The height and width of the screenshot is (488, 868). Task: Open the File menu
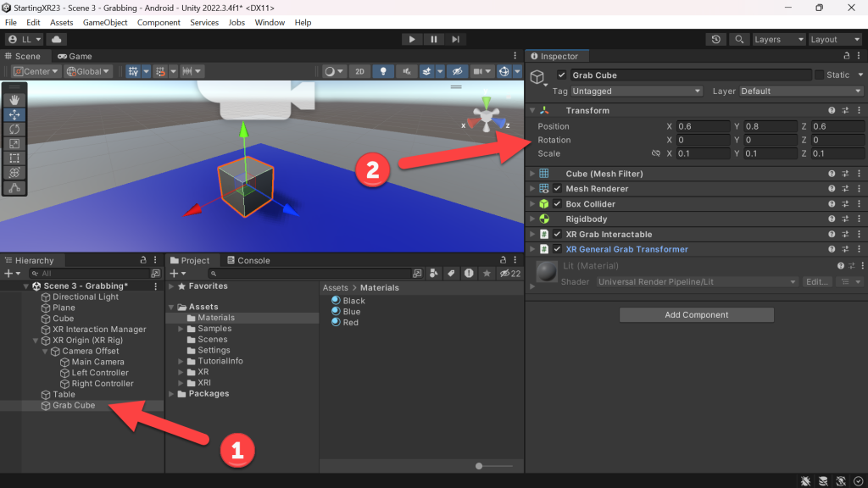pos(10,23)
